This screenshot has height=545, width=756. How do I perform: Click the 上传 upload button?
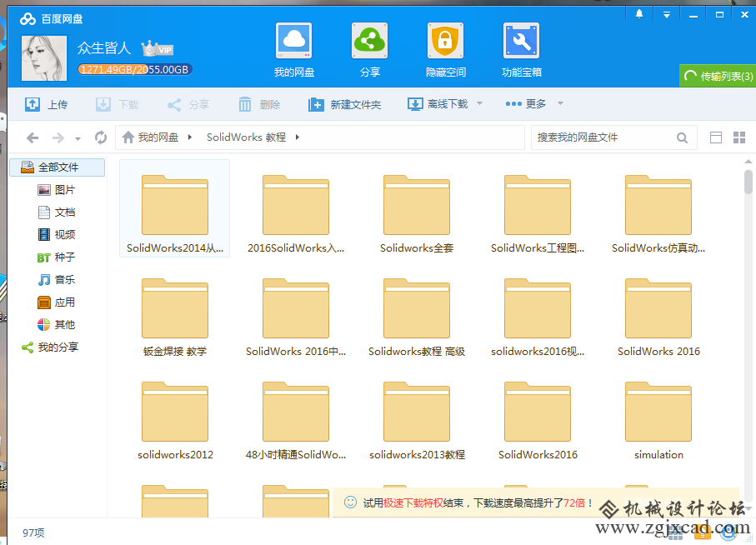(46, 104)
